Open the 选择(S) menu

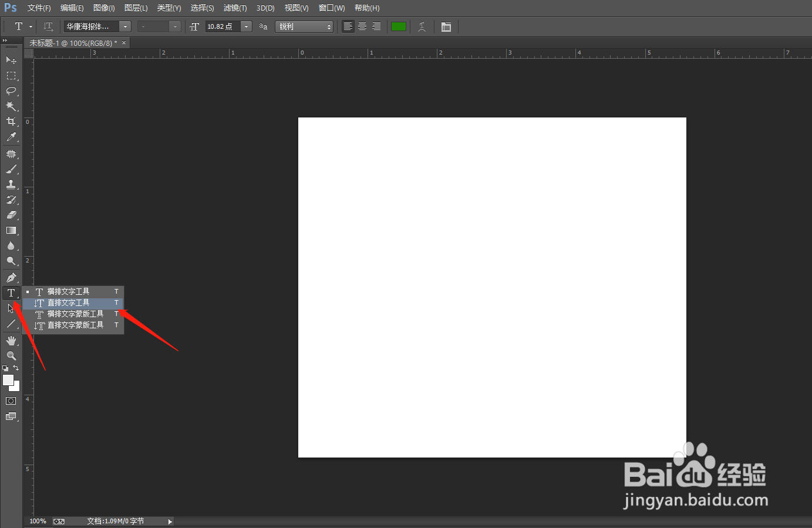point(203,8)
